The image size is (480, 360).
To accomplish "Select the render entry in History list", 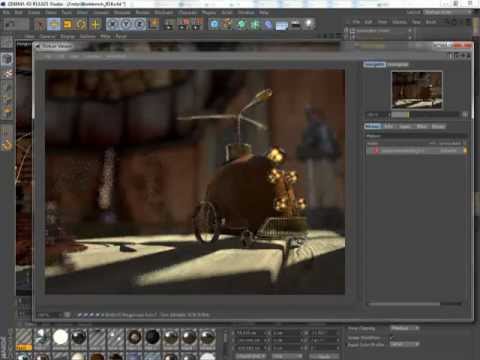I will (x=416, y=151).
